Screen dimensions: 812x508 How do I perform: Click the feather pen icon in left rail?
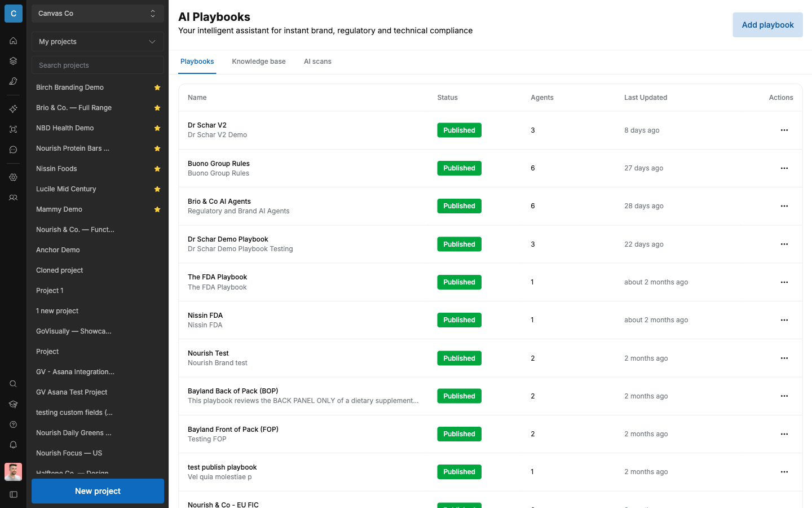(x=13, y=81)
